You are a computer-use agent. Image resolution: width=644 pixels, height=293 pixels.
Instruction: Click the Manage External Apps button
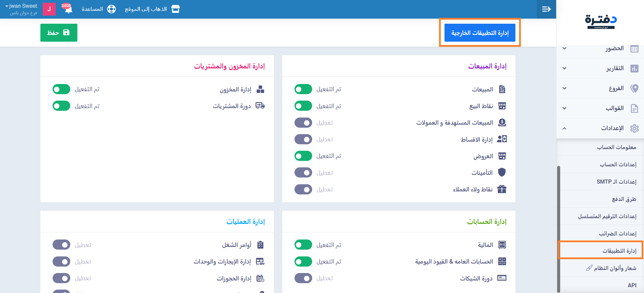point(480,33)
